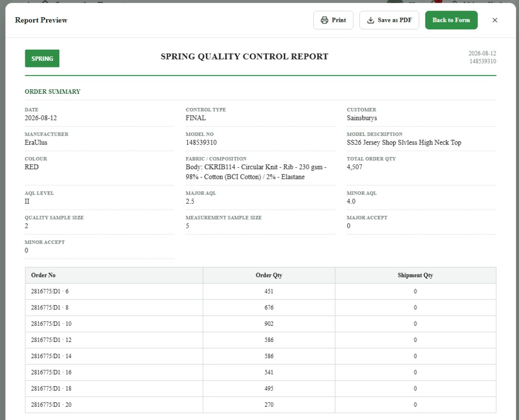Select the Spring Quality Control Report title

pyautogui.click(x=244, y=57)
